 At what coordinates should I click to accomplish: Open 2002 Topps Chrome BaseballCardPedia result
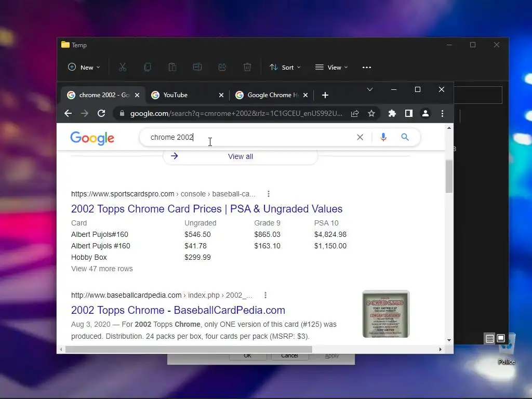pos(178,310)
